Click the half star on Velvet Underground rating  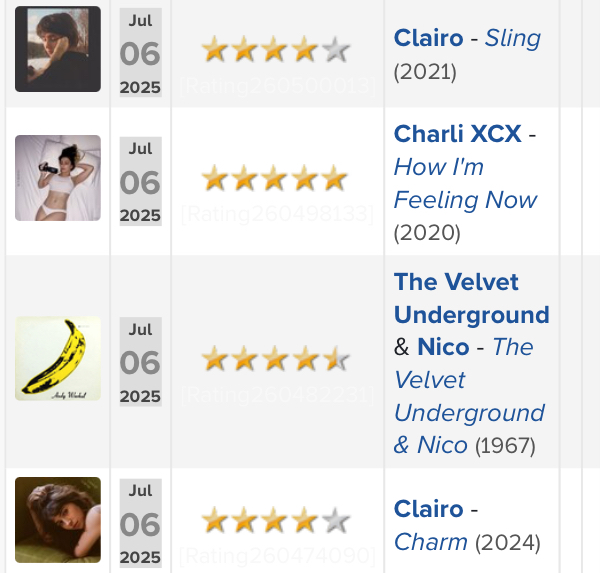(x=336, y=359)
